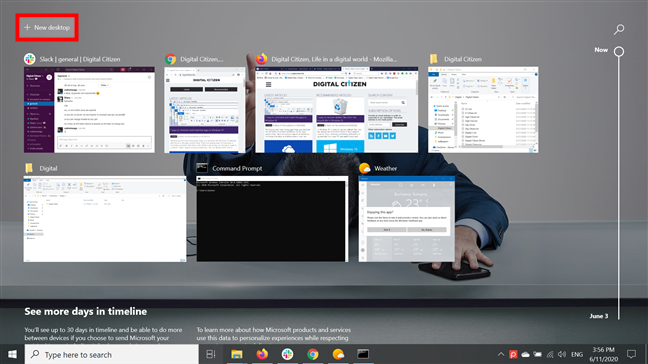Viewport: 648px width, 364px height.
Task: Open File Explorer from the taskbar
Action: (x=237, y=354)
